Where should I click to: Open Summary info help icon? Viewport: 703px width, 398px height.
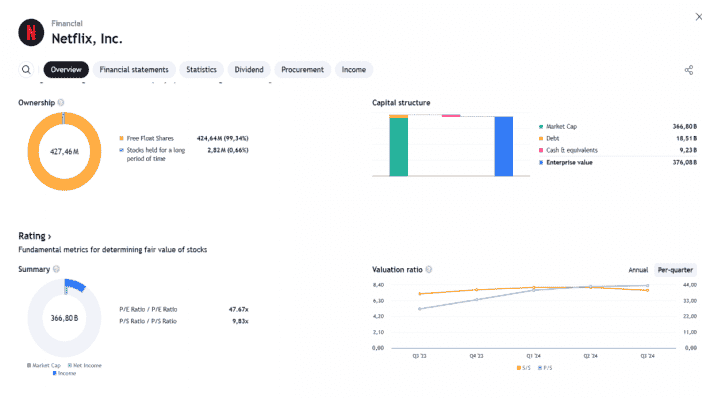pyautogui.click(x=56, y=269)
